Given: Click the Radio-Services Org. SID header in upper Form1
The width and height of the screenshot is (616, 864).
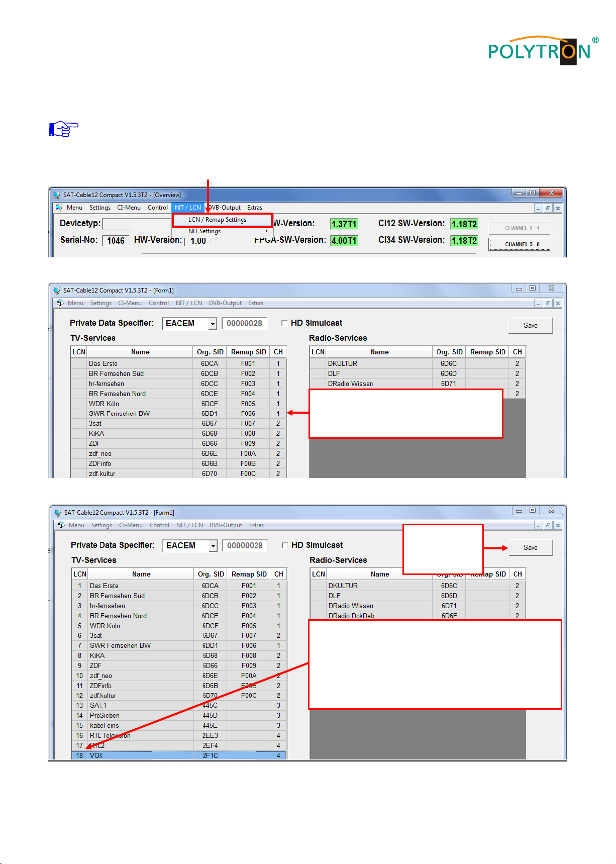Looking at the screenshot, I should (449, 352).
